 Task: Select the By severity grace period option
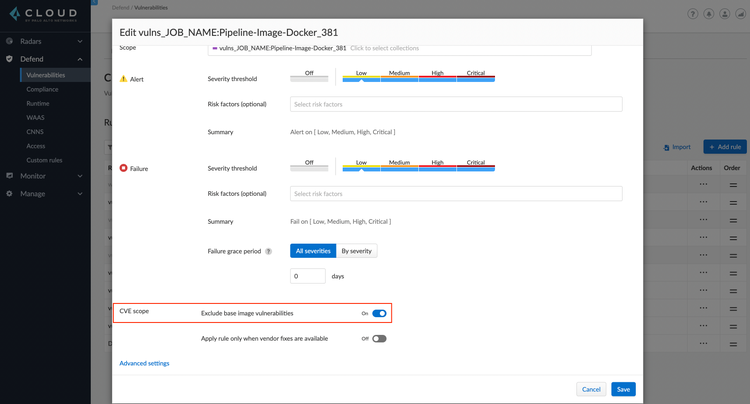pos(358,251)
